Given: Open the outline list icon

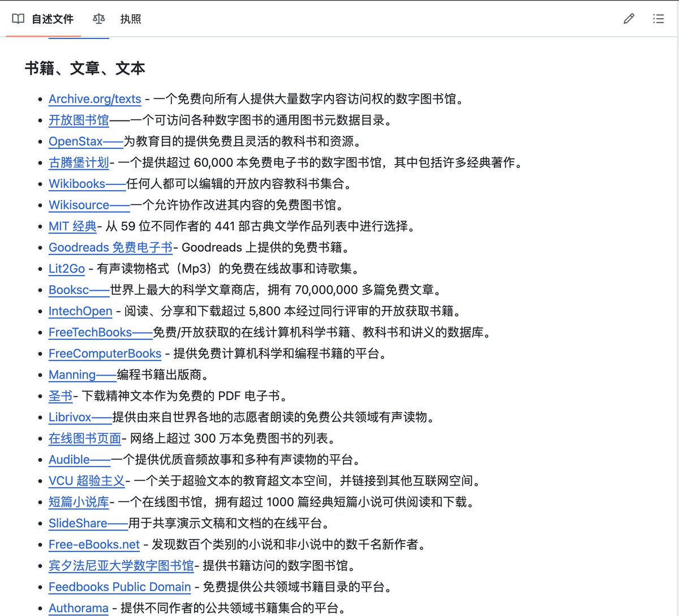Looking at the screenshot, I should [x=658, y=19].
